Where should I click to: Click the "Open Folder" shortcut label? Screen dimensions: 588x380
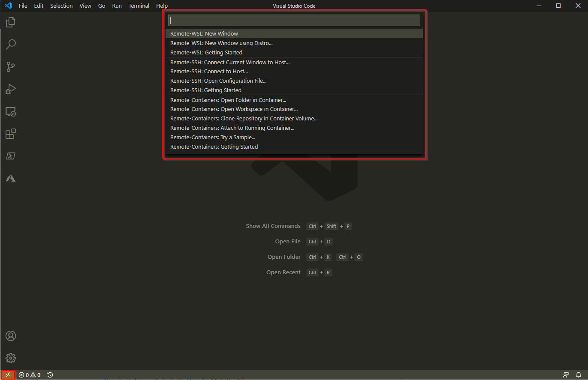[x=284, y=257]
